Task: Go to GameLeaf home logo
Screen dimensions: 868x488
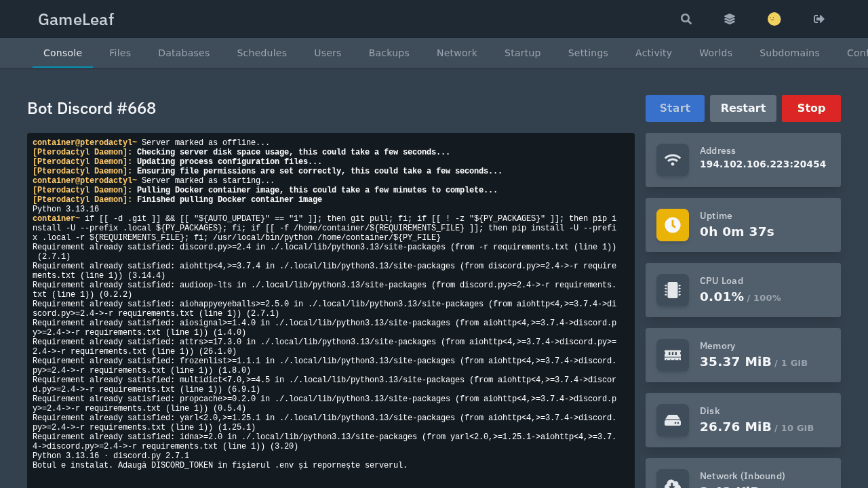Action: pyautogui.click(x=76, y=20)
